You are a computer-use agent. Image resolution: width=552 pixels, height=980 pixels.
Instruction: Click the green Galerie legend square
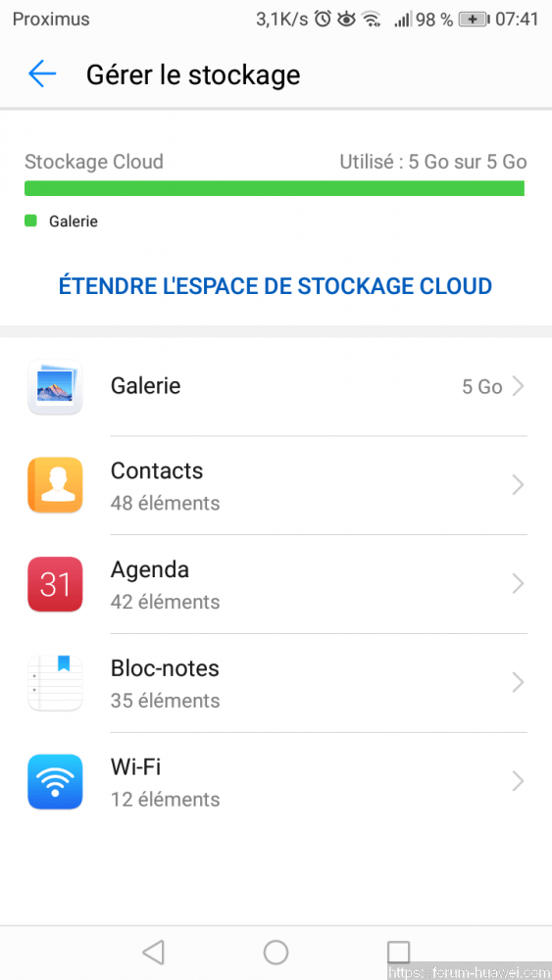tap(30, 220)
